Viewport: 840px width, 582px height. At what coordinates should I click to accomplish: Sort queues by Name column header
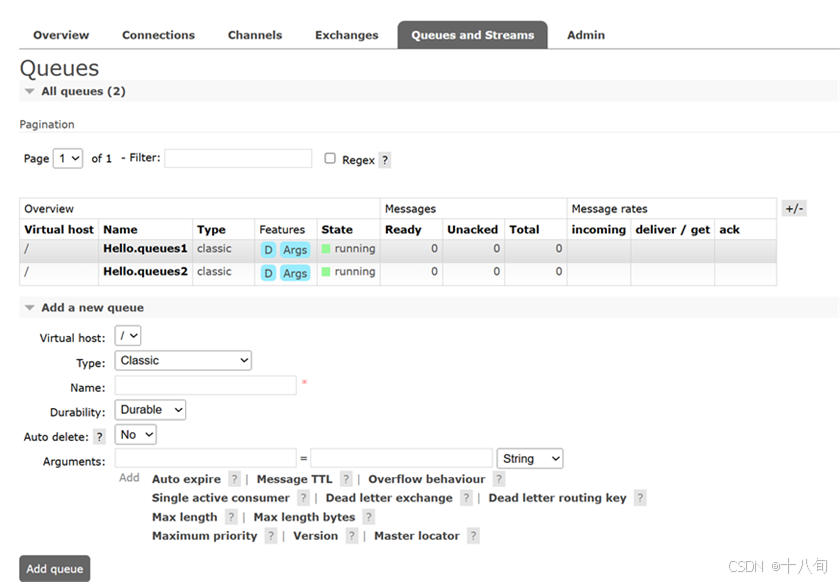[121, 229]
